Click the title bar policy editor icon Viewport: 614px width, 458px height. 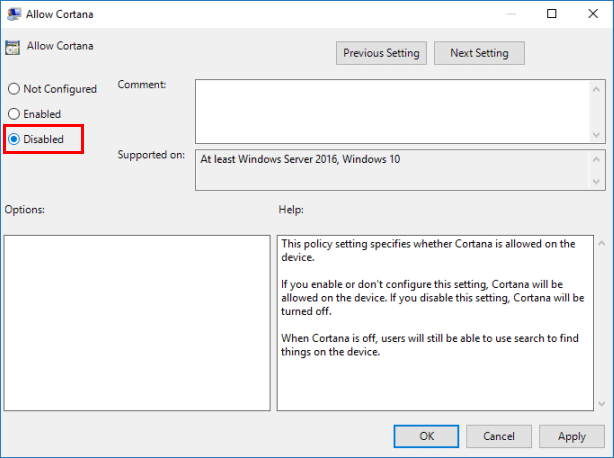pyautogui.click(x=13, y=14)
